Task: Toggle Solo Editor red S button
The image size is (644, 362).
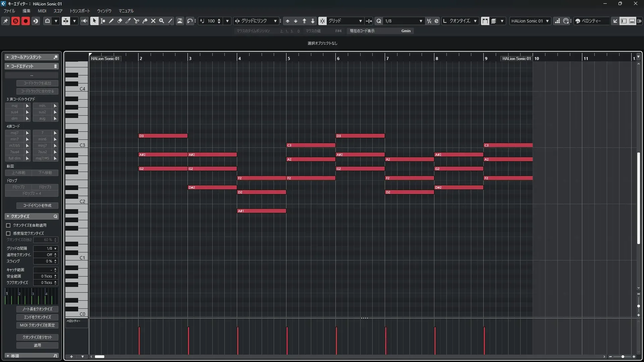Action: point(15,21)
